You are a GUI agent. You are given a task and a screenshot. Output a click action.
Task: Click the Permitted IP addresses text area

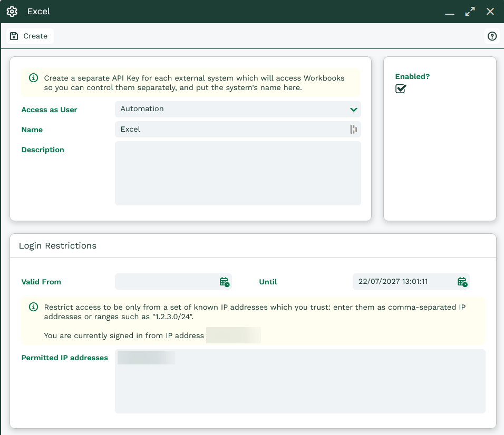300,381
